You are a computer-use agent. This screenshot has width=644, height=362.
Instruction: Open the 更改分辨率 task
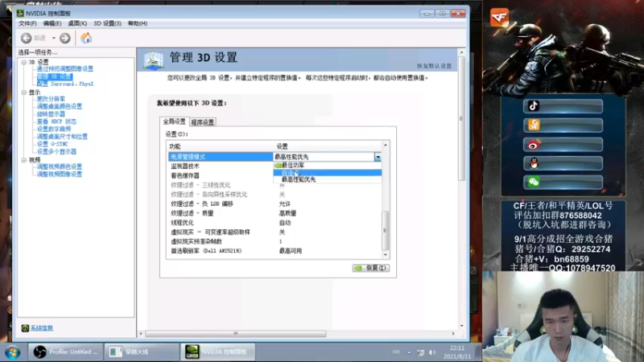[x=51, y=99]
